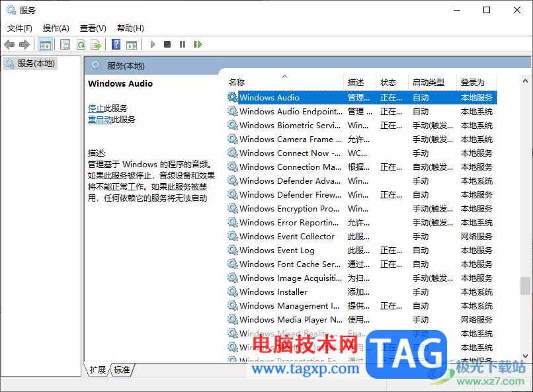Viewport: 533px width, 392px height.
Task: Select Windows Error Reporting service name
Action: 289,223
